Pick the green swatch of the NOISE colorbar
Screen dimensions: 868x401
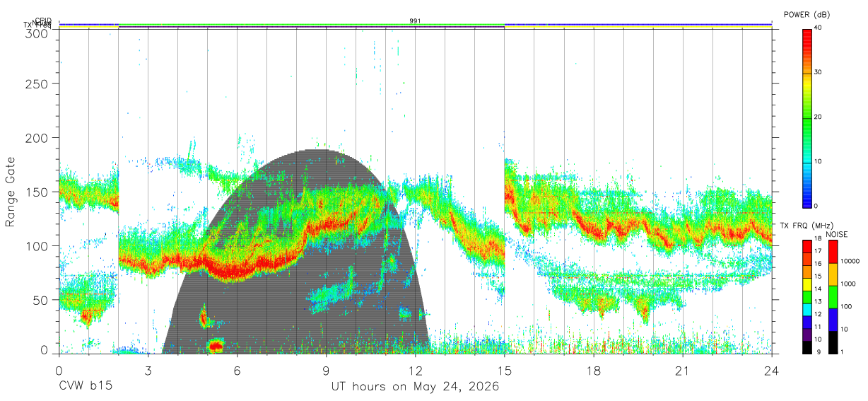pyautogui.click(x=833, y=297)
